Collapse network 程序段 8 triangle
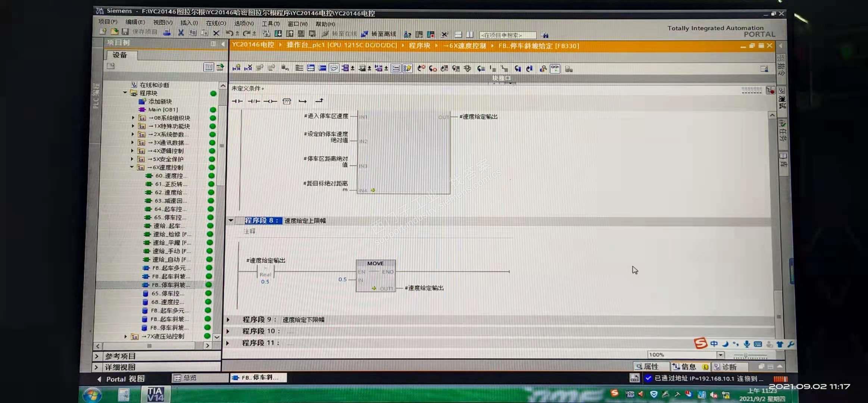Viewport: 868px width, 403px height. coord(231,221)
